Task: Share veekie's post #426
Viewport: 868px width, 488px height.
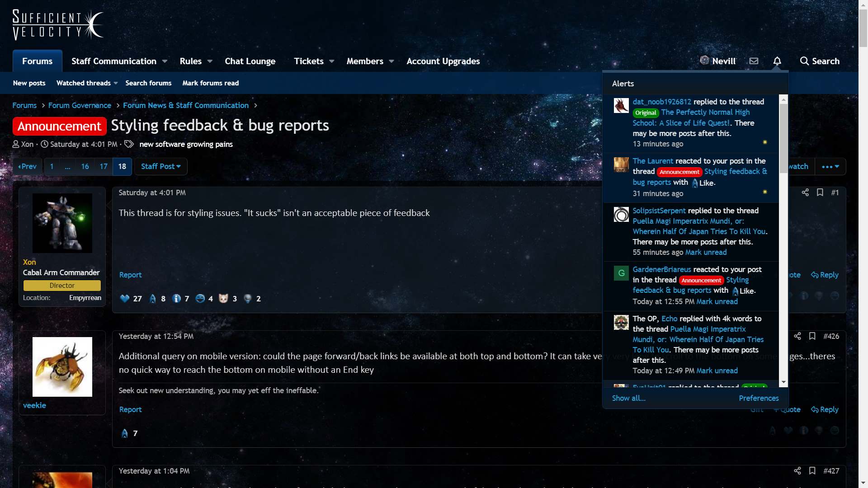Action: click(x=798, y=336)
